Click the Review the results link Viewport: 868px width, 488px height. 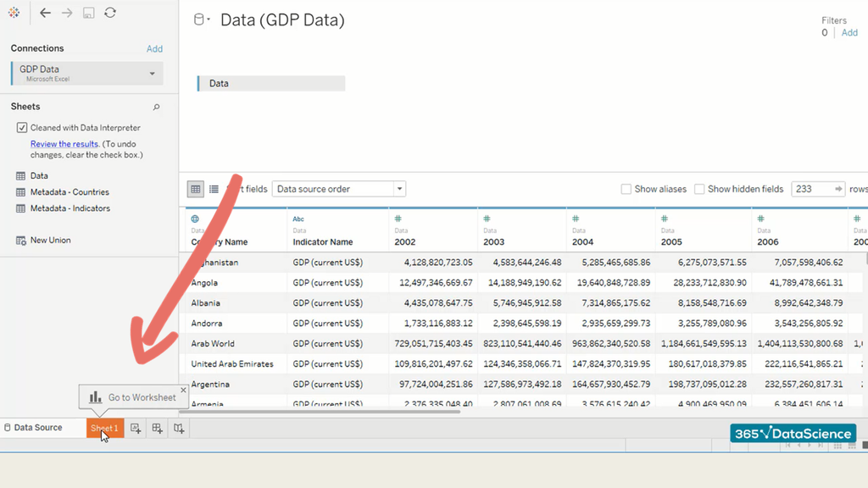click(x=64, y=144)
